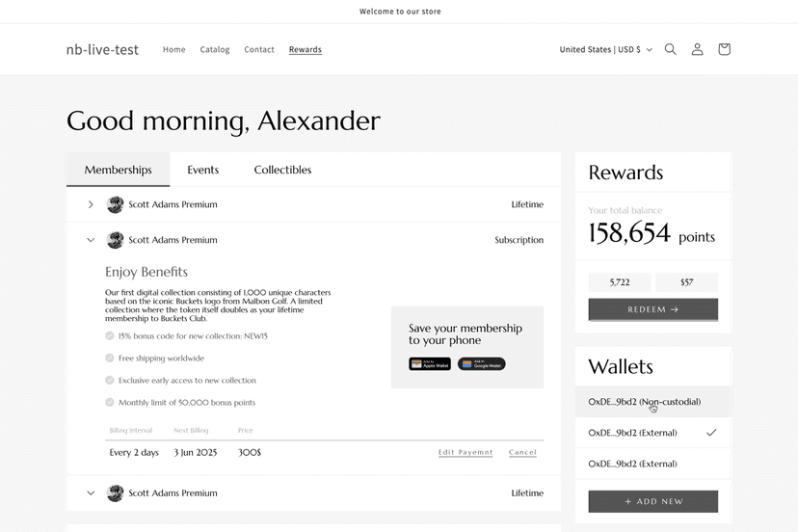Click the checkmark beside 15% bonus code
Image resolution: width=798 pixels, height=532 pixels.
coord(110,336)
